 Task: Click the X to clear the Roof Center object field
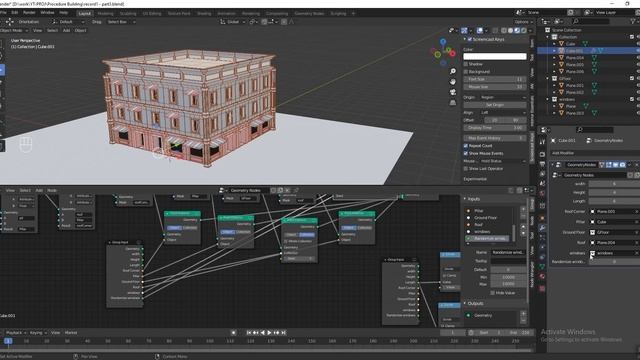tap(636, 211)
